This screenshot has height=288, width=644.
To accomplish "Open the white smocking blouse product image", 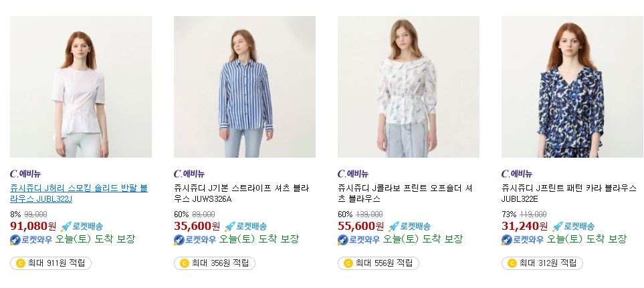I will pyautogui.click(x=81, y=87).
